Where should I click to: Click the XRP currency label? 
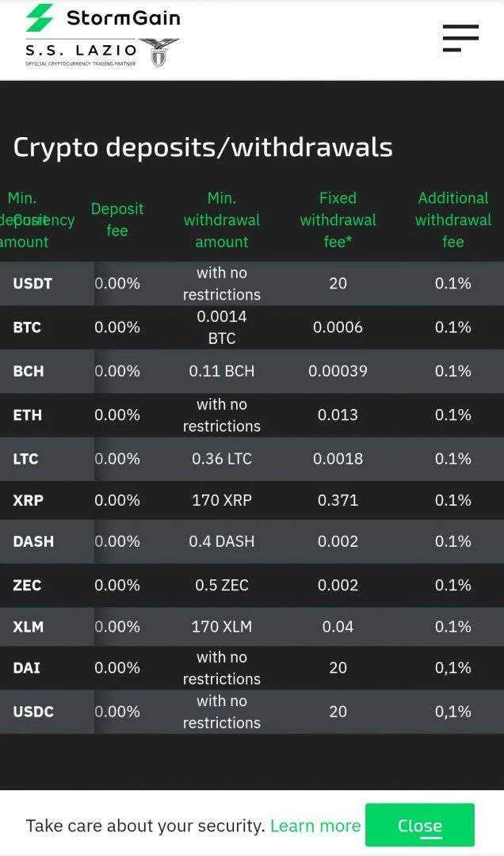coord(29,500)
